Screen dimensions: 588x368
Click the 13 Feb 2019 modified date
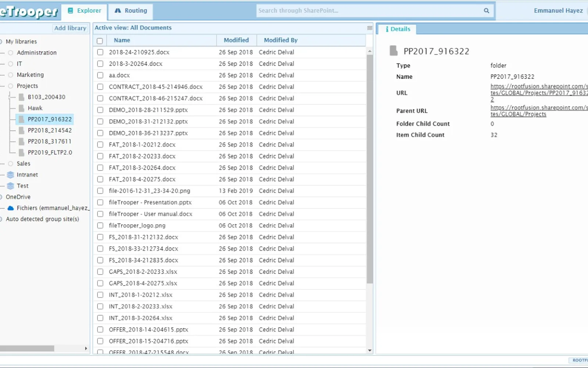point(236,191)
